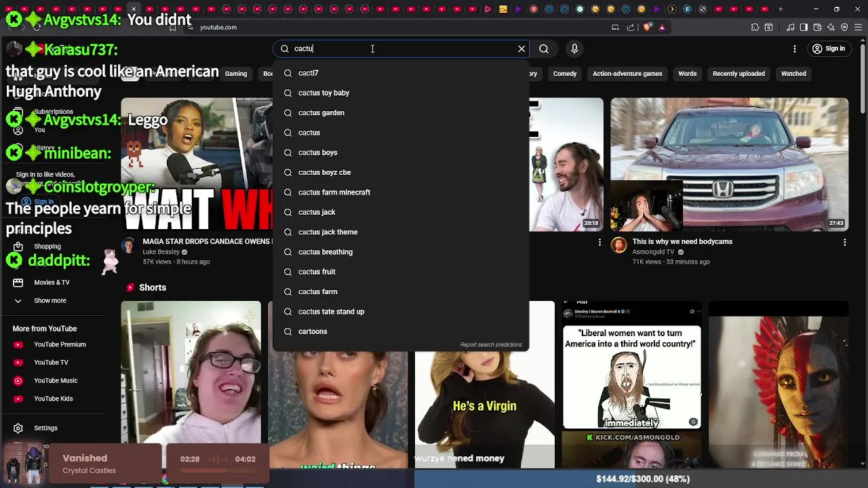Clear the search box with the X
Image resolution: width=868 pixels, height=488 pixels.
(521, 49)
